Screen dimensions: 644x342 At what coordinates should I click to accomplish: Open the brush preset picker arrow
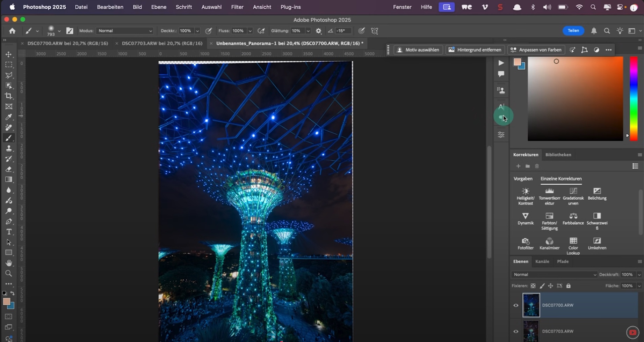coord(59,31)
